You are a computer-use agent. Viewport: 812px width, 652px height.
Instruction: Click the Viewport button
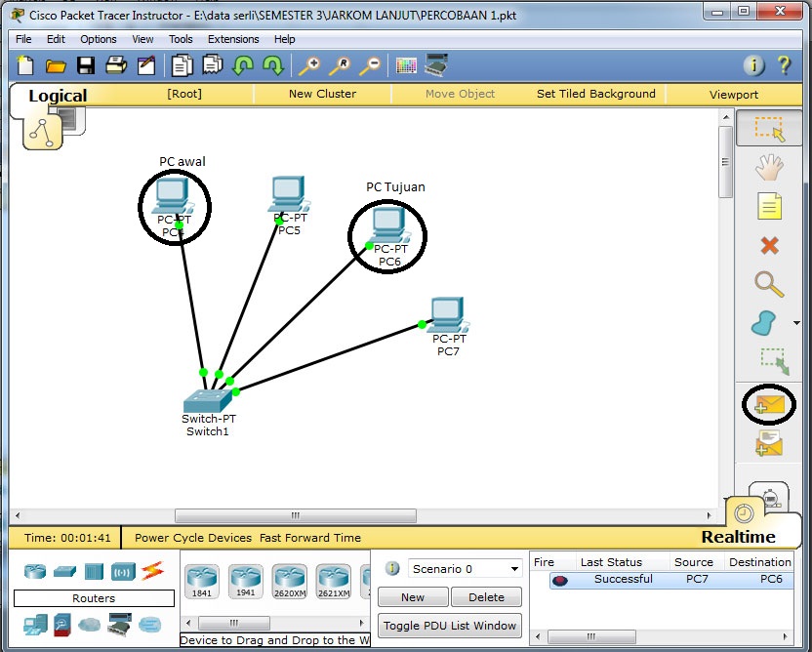coord(734,95)
